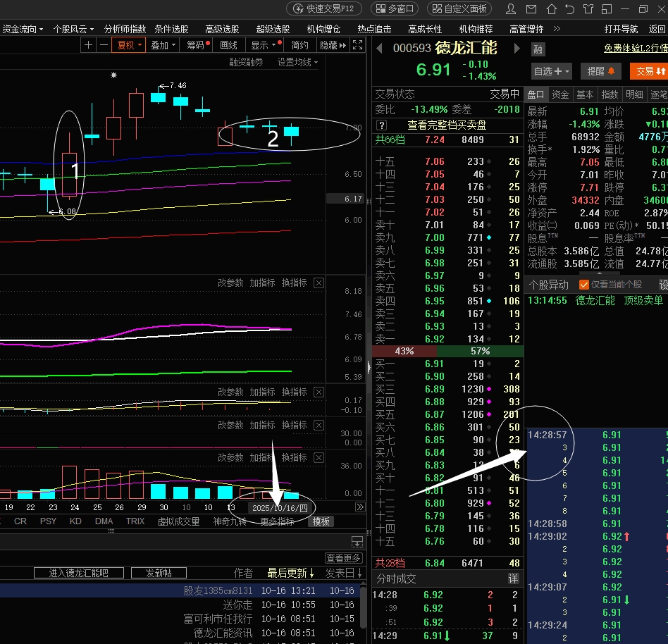668x644 pixels.
Task: Close the volume indicator sub-panel
Action: click(318, 458)
